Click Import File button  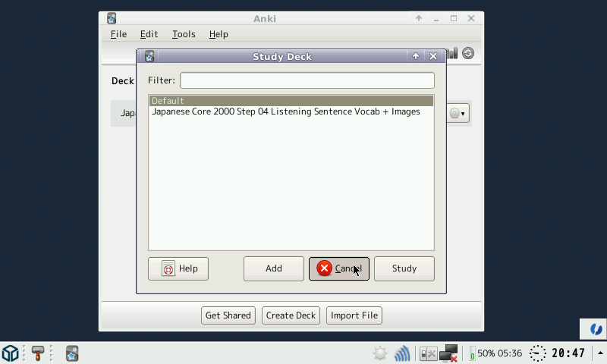354,315
